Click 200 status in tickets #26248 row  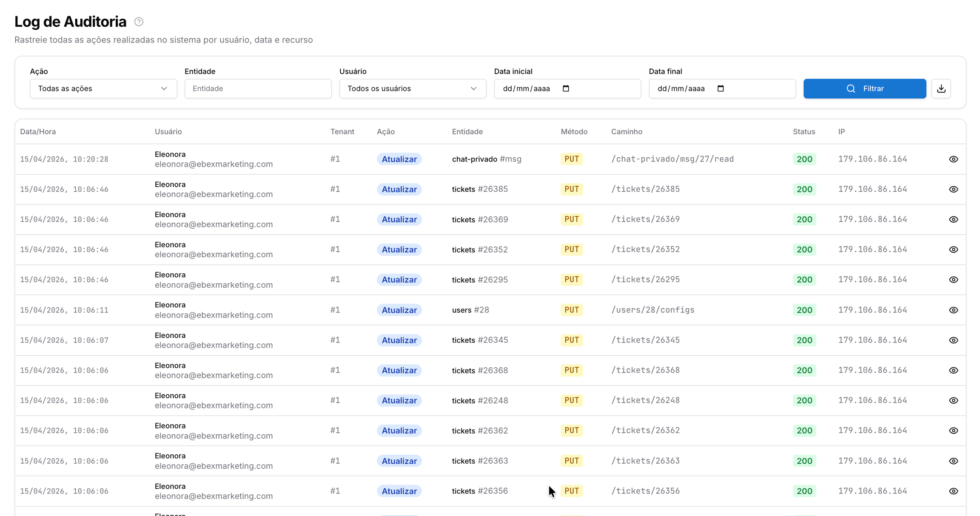tap(804, 400)
